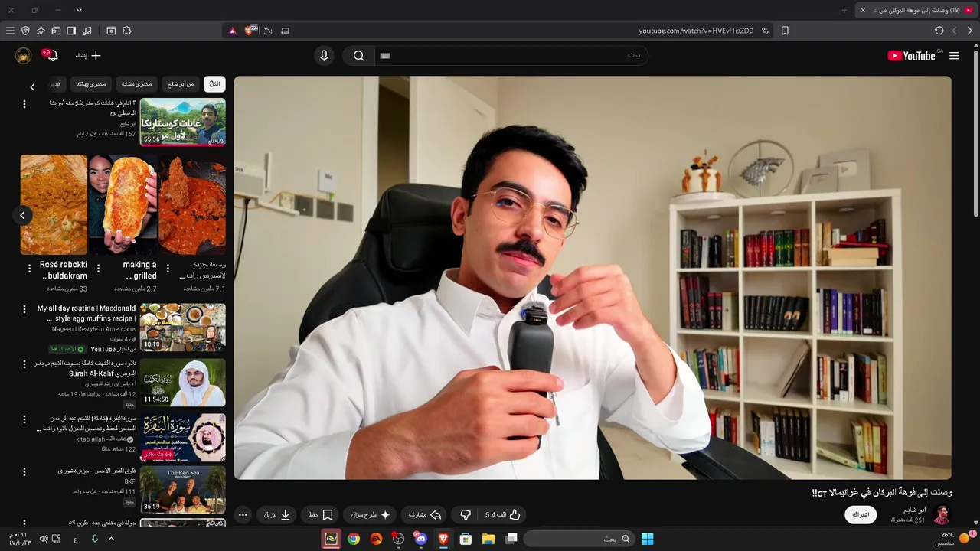The image size is (980, 551).
Task: Open The Red Sea video thumbnail
Action: point(183,490)
